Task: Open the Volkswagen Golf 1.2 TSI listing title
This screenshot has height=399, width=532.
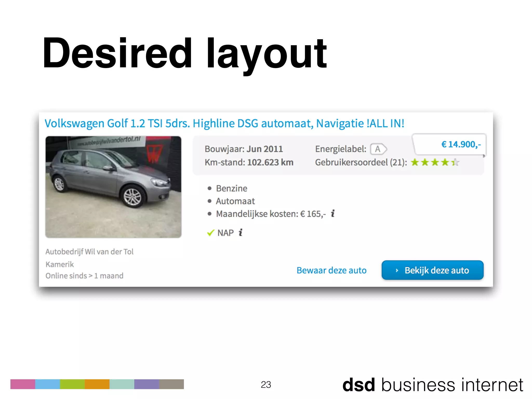Action: (x=224, y=123)
